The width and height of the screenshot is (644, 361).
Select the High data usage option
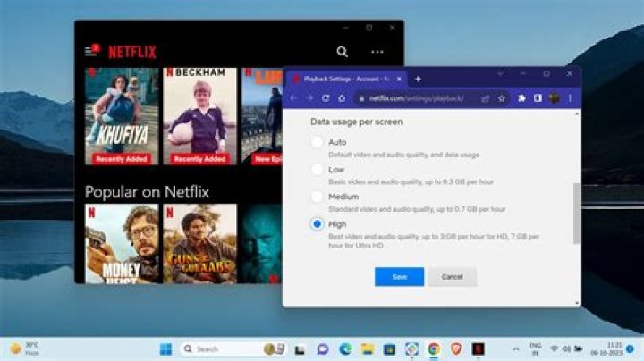(317, 224)
